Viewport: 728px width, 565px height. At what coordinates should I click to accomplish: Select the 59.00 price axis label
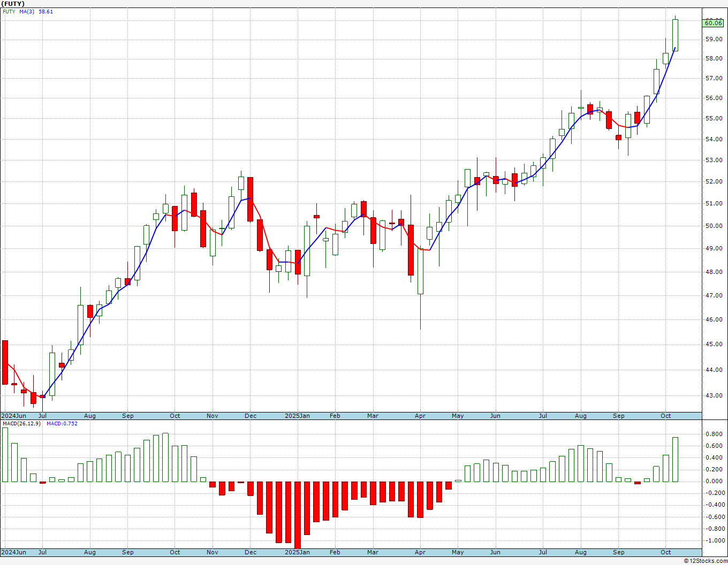point(714,40)
